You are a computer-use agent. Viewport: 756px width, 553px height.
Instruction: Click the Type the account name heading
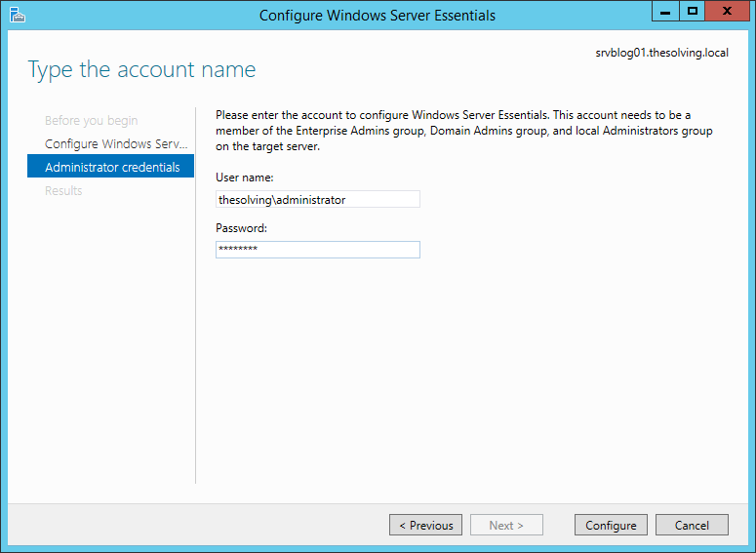pyautogui.click(x=141, y=70)
